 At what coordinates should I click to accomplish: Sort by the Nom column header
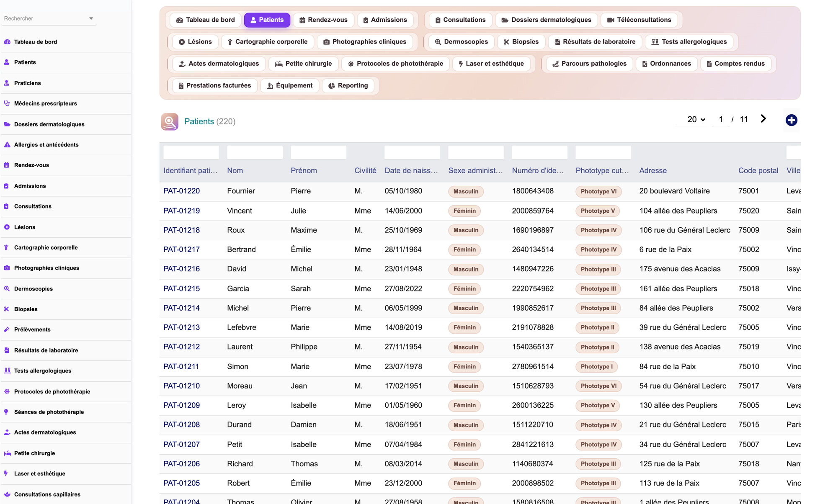pos(235,171)
